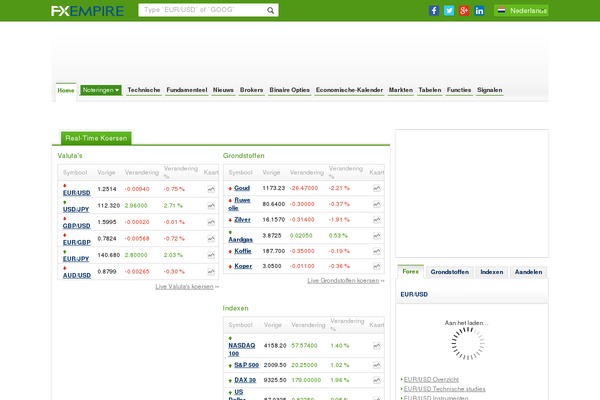Open chart icon for NASDAQ 100 row
The height and width of the screenshot is (400, 600).
(x=377, y=346)
